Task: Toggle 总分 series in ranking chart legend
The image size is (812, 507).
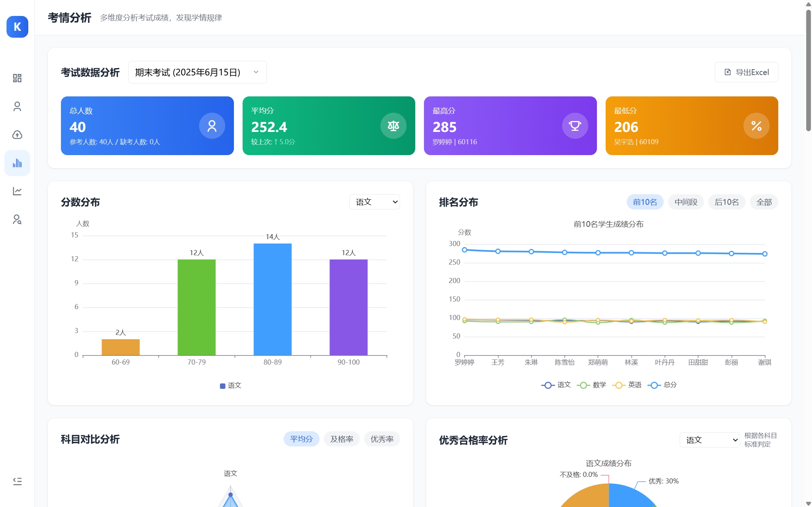Action: tap(662, 385)
